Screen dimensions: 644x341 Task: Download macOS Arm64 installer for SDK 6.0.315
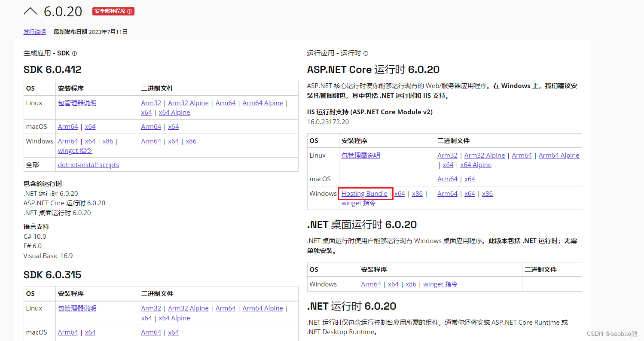click(x=68, y=332)
